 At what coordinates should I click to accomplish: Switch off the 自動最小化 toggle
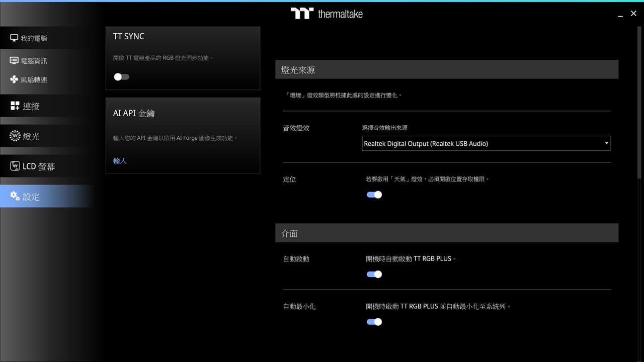[374, 322]
